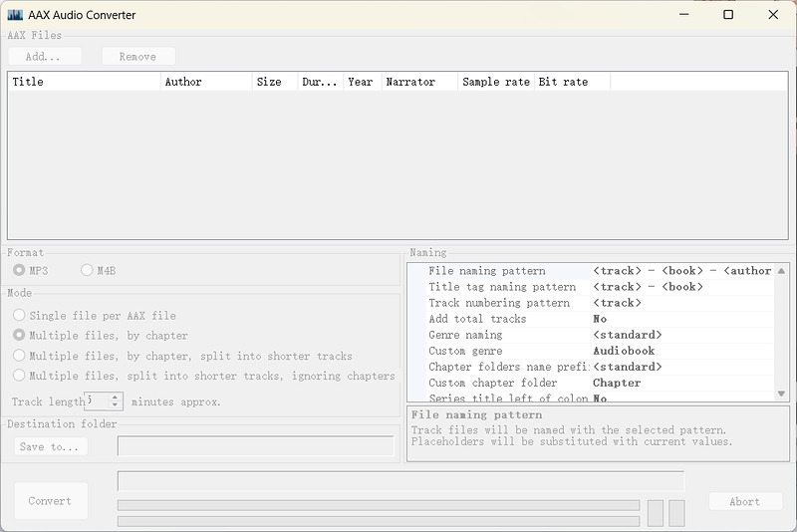Image resolution: width=797 pixels, height=532 pixels.
Task: Select the Custom chapter folder row
Action: pyautogui.click(x=600, y=383)
